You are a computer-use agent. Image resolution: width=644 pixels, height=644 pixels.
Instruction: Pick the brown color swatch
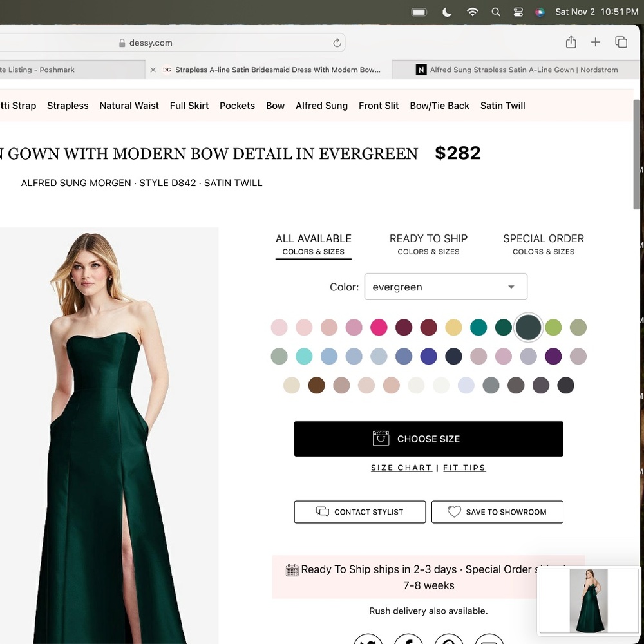click(x=317, y=385)
